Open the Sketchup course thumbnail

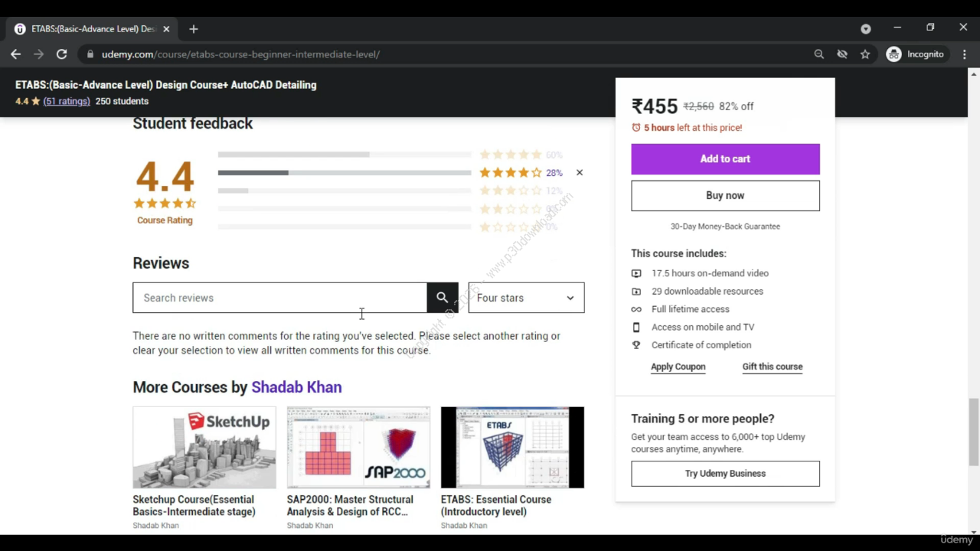pyautogui.click(x=204, y=448)
